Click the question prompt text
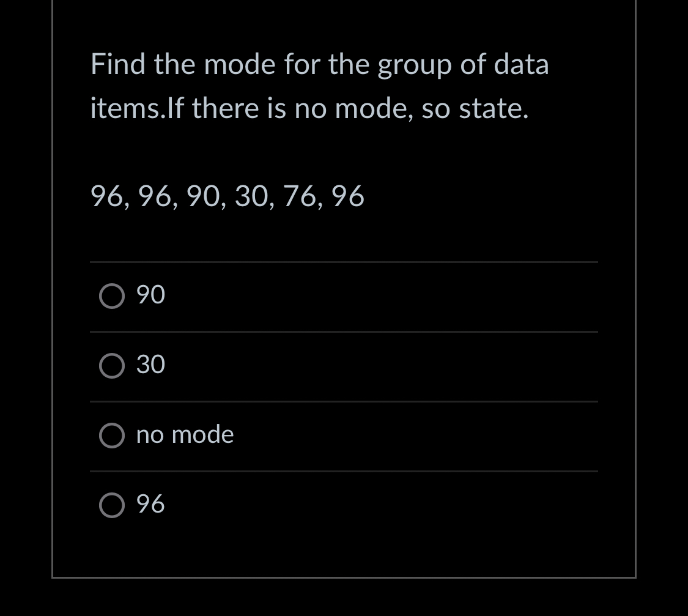This screenshot has height=616, width=688. click(319, 86)
